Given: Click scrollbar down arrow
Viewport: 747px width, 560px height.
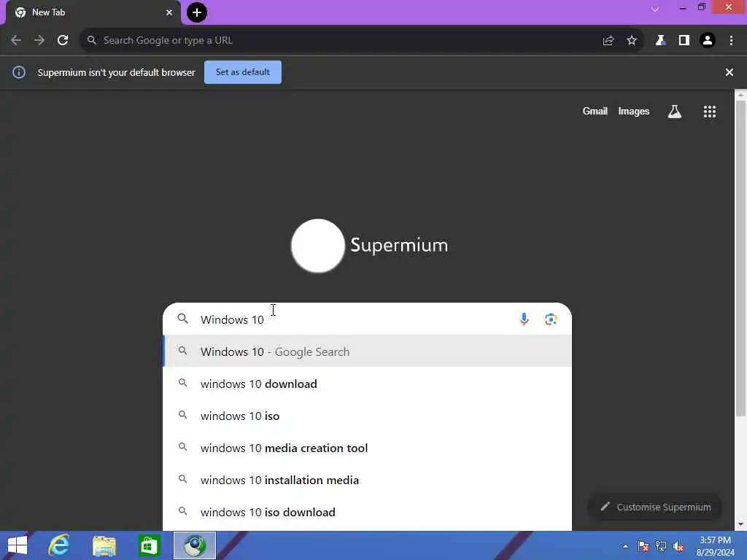Looking at the screenshot, I should coord(740,524).
